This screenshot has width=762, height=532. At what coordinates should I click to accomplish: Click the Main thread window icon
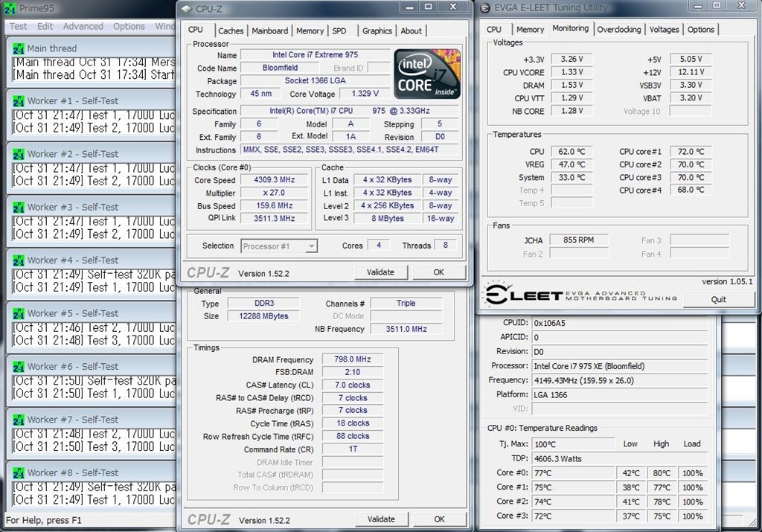(x=19, y=48)
